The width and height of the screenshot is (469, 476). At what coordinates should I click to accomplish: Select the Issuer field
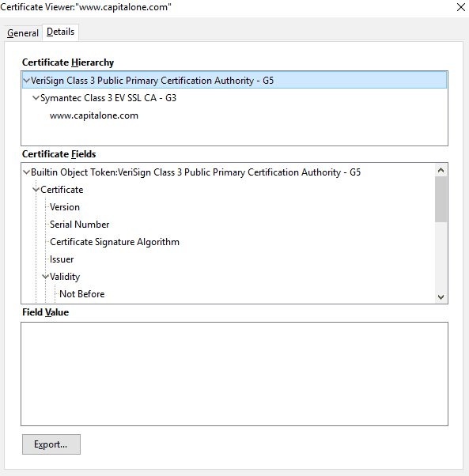pyautogui.click(x=62, y=259)
